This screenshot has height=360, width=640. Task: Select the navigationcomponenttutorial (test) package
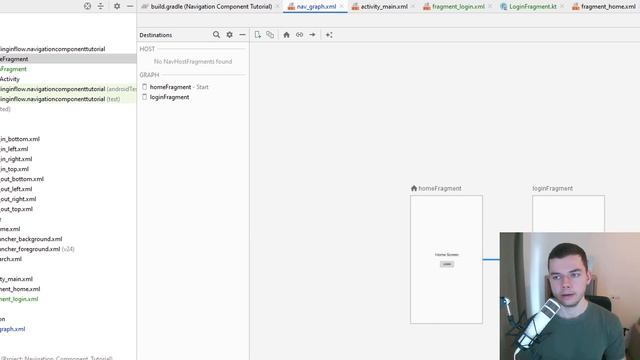tap(60, 99)
